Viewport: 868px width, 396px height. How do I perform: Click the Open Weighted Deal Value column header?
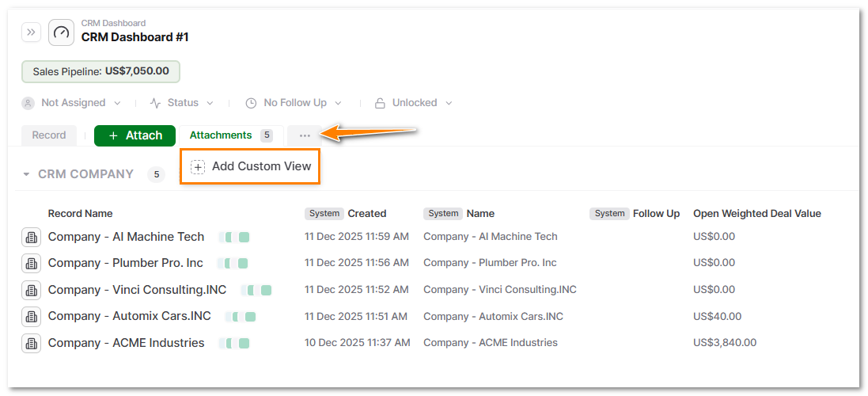pyautogui.click(x=756, y=213)
